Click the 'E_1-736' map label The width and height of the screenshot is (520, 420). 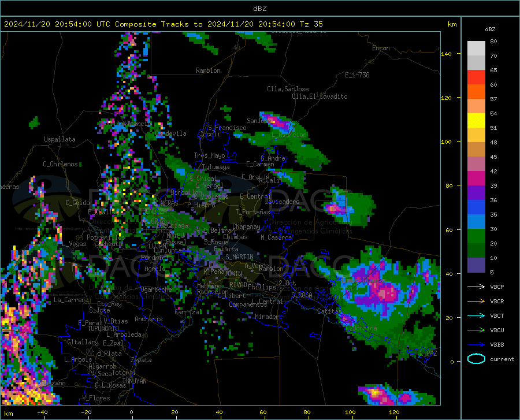357,75
